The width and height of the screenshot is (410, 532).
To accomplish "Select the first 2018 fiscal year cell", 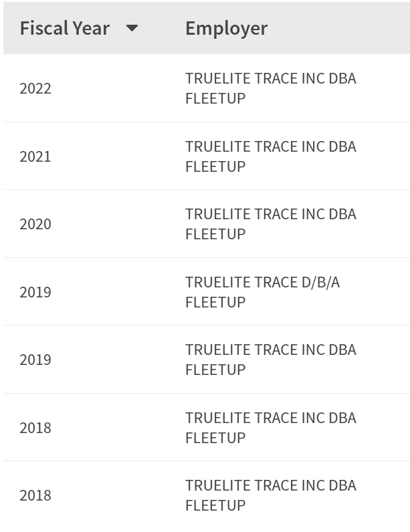I will point(35,428).
